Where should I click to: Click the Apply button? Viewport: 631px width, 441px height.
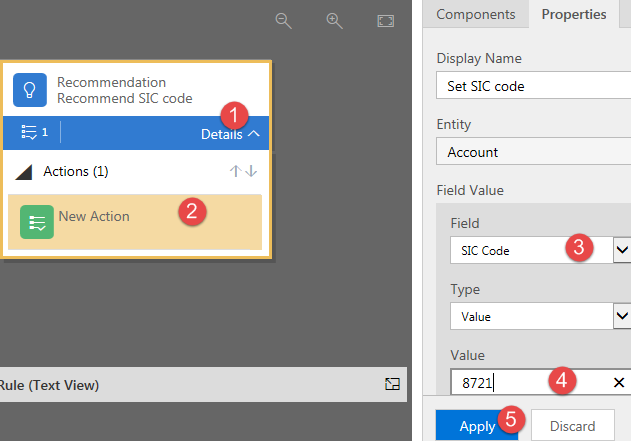(477, 426)
